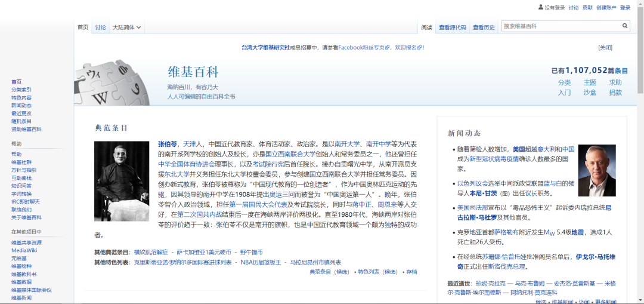Open the 欢迎报名 link in the banner

(408, 48)
